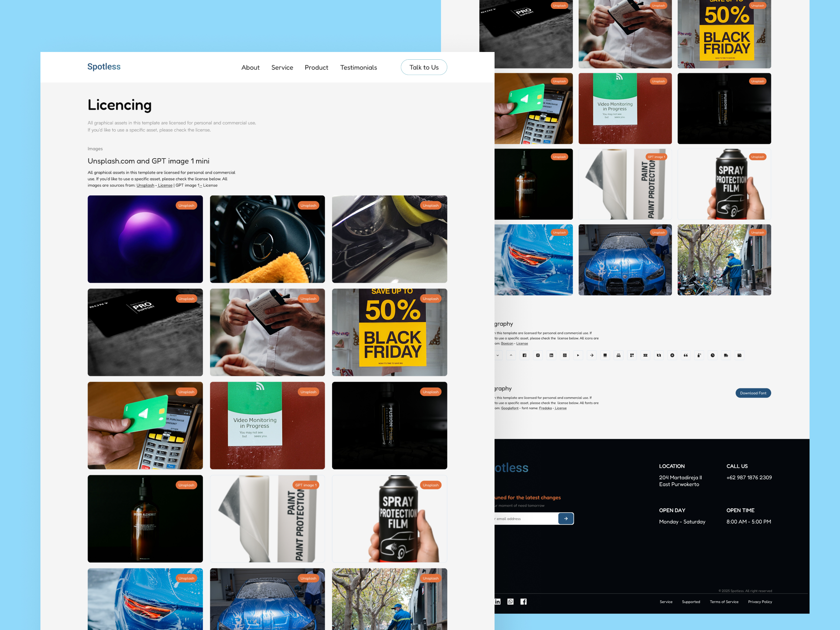
Task: Open the License link next to Boxicon
Action: click(522, 343)
